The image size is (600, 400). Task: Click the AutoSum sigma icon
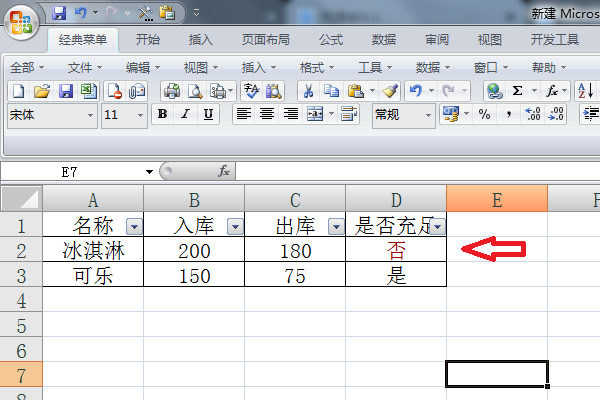pos(517,91)
